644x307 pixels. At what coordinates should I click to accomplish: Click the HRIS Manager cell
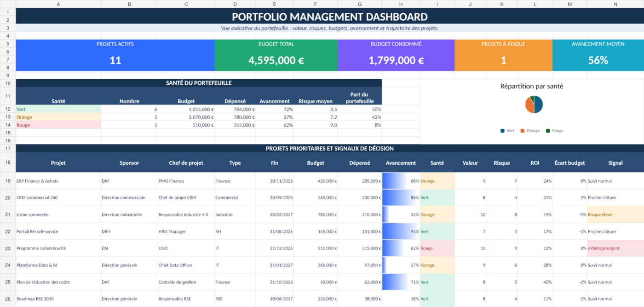point(186,232)
